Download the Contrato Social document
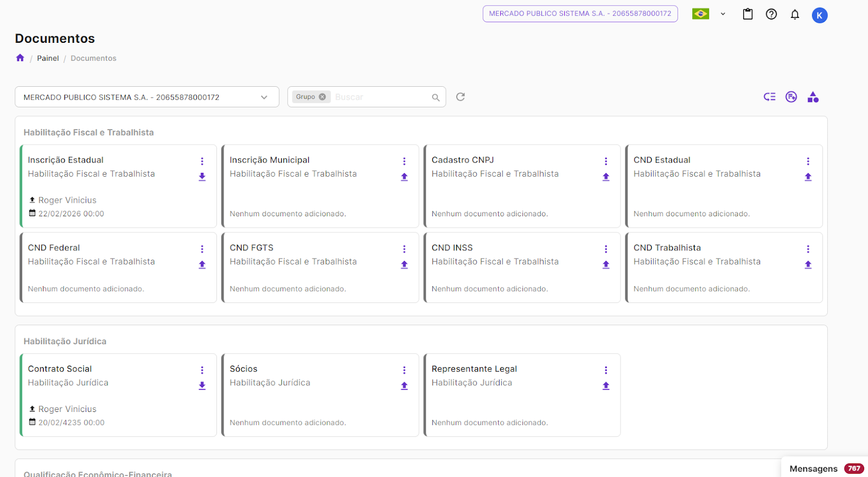The width and height of the screenshot is (868, 477). 202,386
